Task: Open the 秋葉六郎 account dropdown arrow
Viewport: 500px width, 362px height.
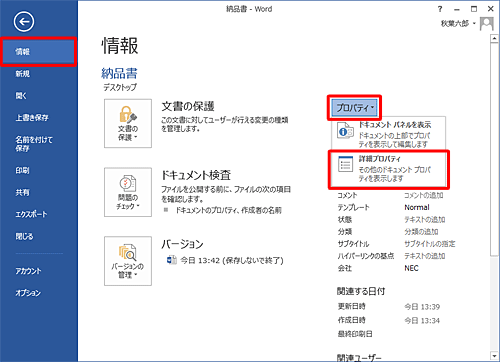Action: point(474,24)
